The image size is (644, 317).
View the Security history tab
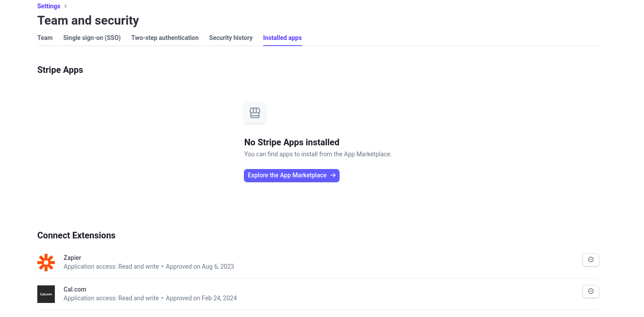(231, 38)
